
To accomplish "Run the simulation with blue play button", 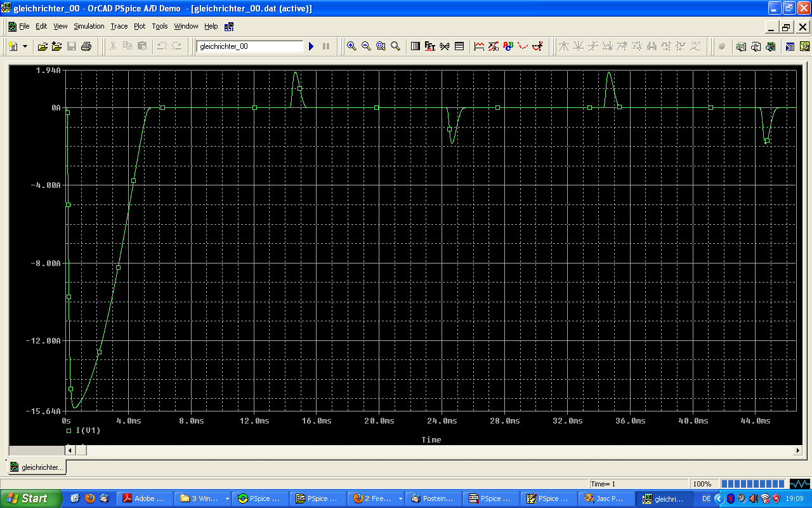I will tap(311, 46).
